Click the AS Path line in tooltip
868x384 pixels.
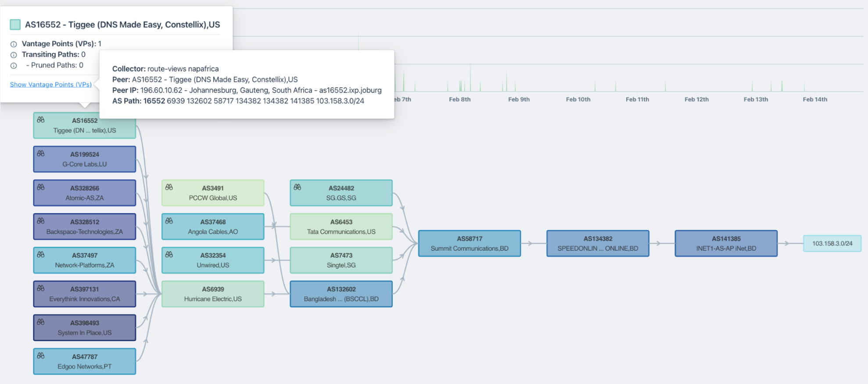238,101
